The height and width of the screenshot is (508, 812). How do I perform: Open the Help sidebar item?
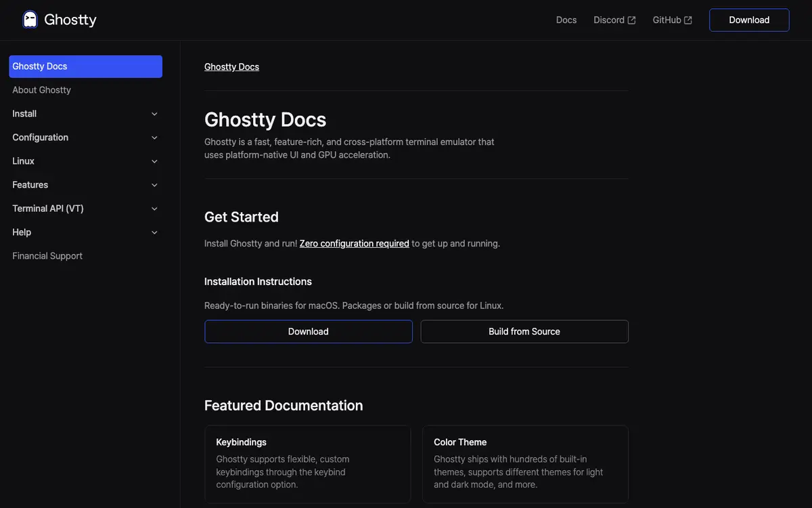point(85,232)
